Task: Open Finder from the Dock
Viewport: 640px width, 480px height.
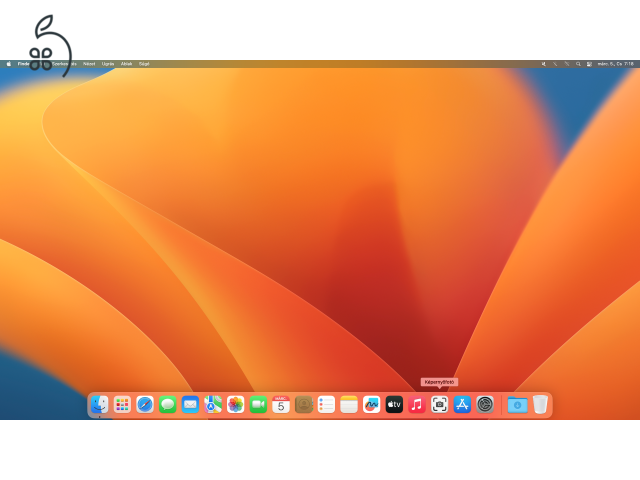Action: click(100, 404)
